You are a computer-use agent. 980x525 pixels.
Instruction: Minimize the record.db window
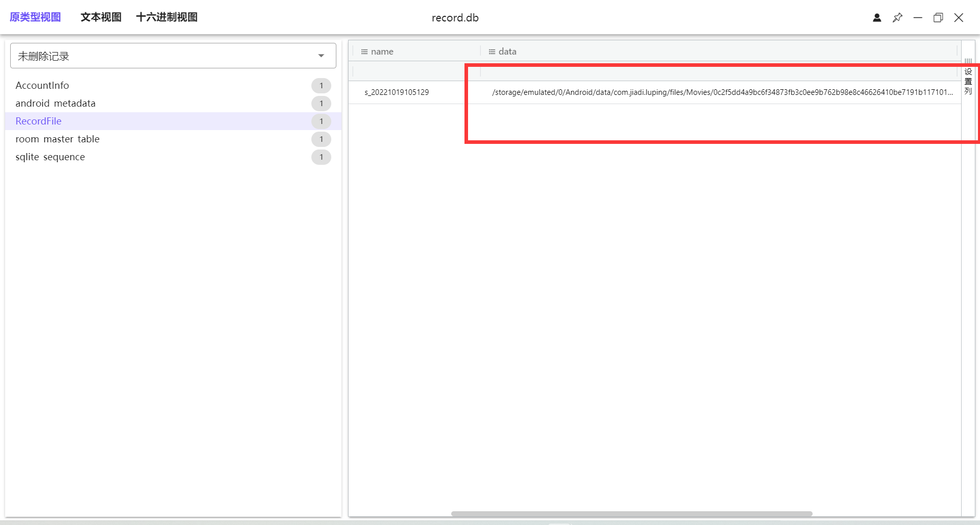(918, 18)
